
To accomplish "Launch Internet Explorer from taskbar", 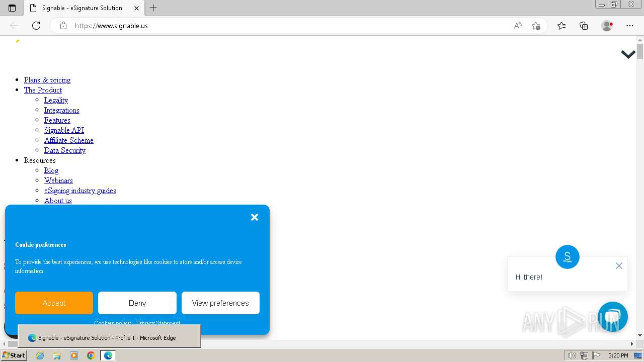I will point(40,355).
